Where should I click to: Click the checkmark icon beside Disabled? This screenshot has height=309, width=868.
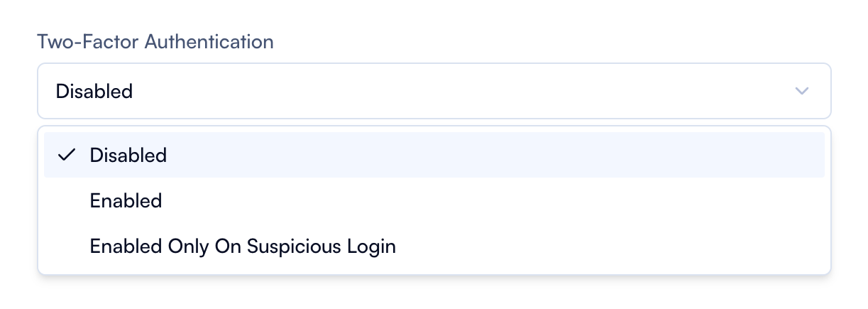(67, 155)
